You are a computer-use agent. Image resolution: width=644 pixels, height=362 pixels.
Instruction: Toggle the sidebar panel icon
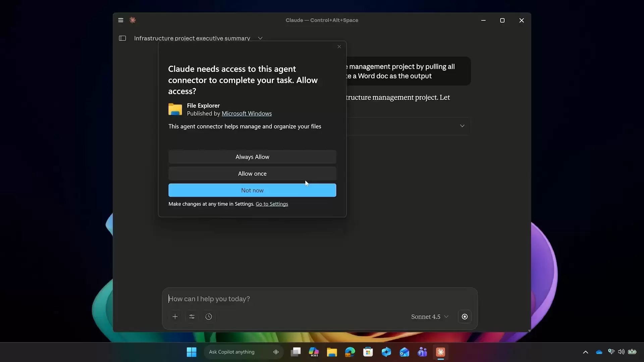pos(122,38)
